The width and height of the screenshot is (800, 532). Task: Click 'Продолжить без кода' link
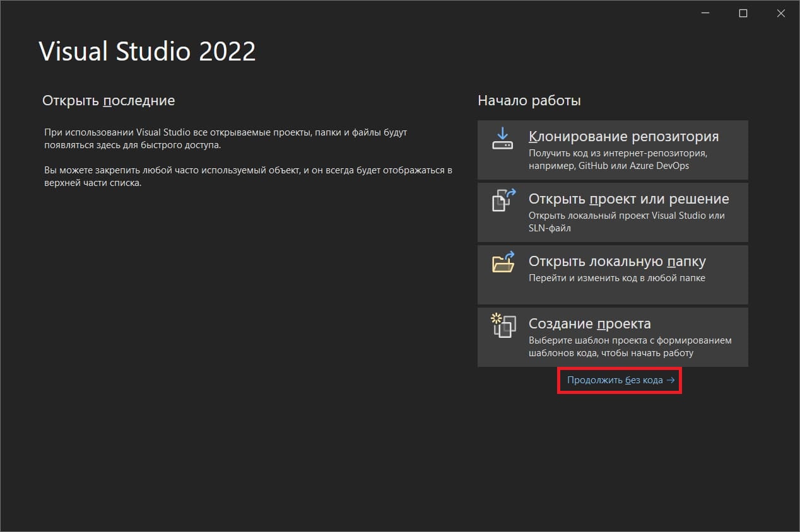[x=621, y=380]
